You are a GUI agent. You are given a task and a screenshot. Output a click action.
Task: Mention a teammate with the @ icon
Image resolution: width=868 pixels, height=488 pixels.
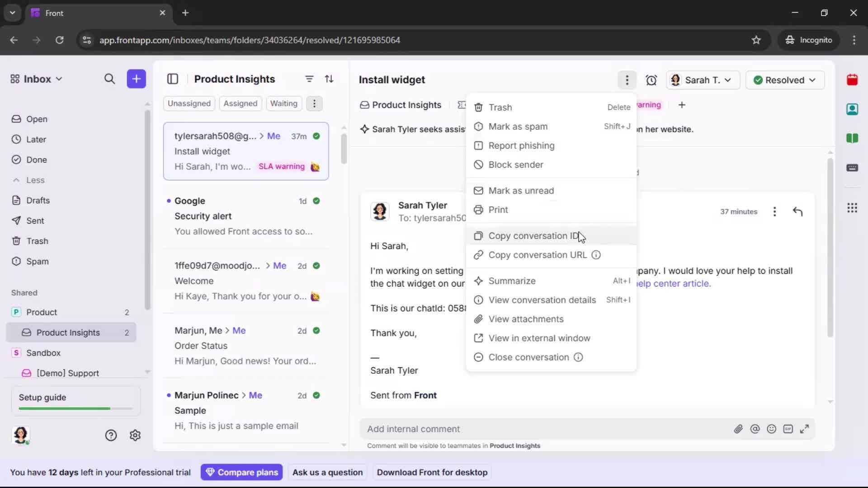coord(755,429)
